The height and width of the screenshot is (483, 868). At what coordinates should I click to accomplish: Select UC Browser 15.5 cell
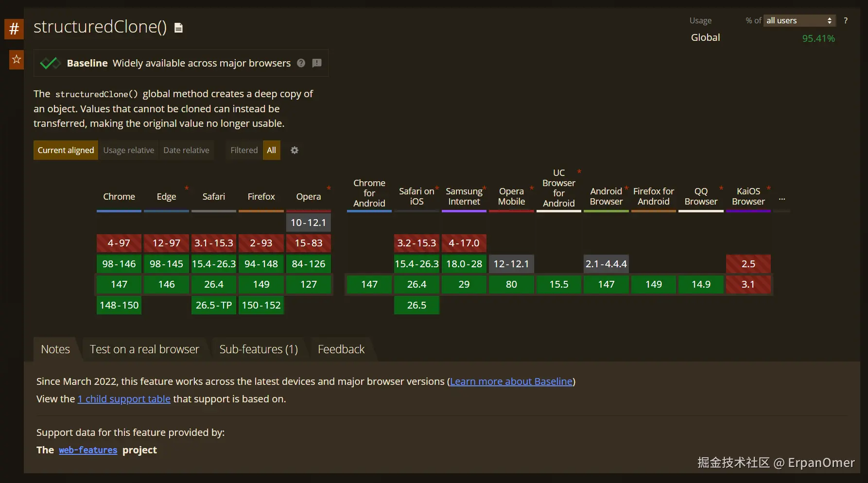coord(559,284)
